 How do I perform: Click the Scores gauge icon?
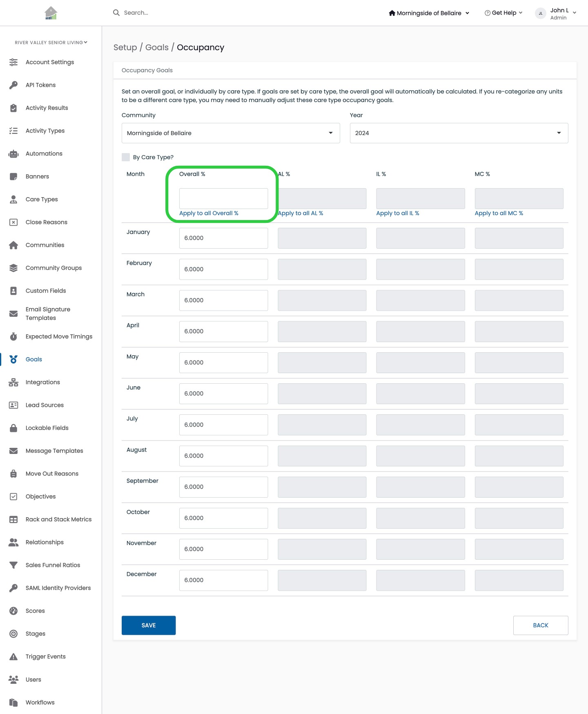pos(13,611)
